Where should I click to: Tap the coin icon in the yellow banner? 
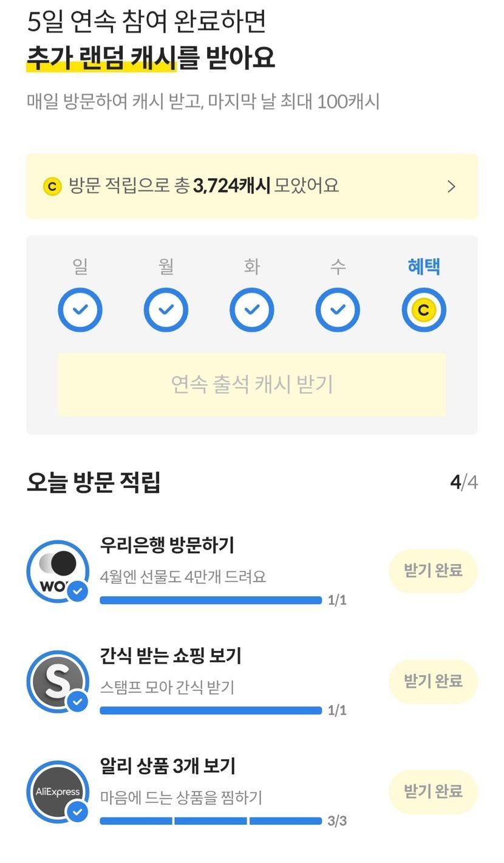52,187
